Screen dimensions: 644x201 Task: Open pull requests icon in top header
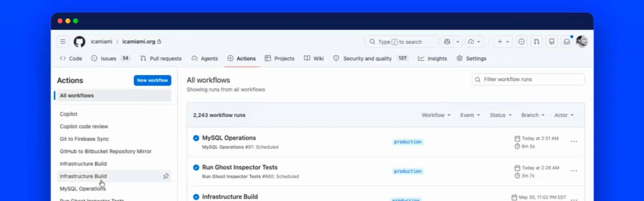point(537,42)
